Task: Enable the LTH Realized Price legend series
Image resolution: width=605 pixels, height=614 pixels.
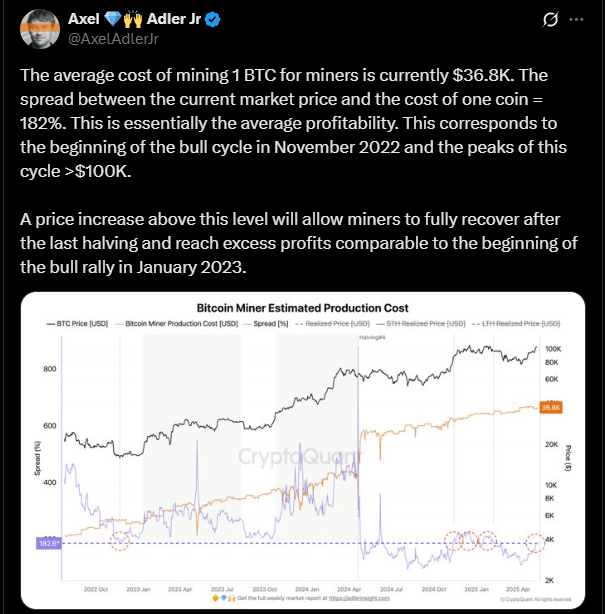Action: [516, 324]
